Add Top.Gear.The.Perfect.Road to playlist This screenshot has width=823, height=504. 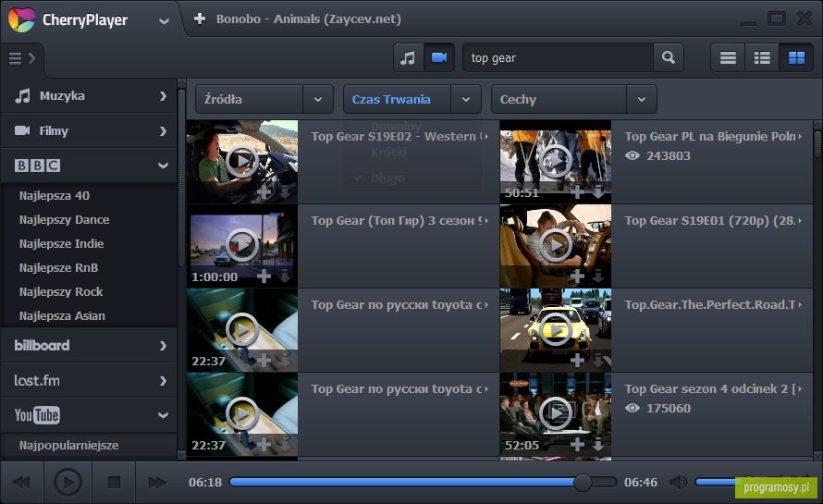click(577, 360)
